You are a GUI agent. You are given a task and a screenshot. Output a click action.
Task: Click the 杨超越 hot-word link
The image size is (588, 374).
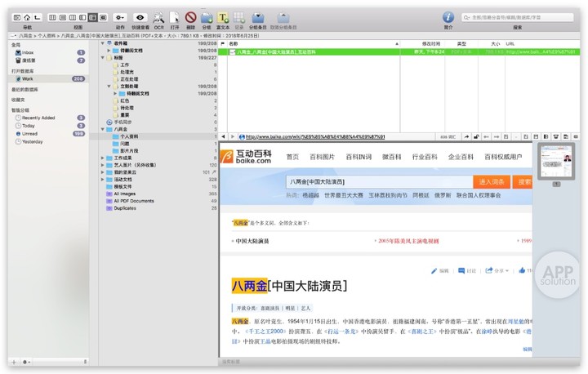310,195
